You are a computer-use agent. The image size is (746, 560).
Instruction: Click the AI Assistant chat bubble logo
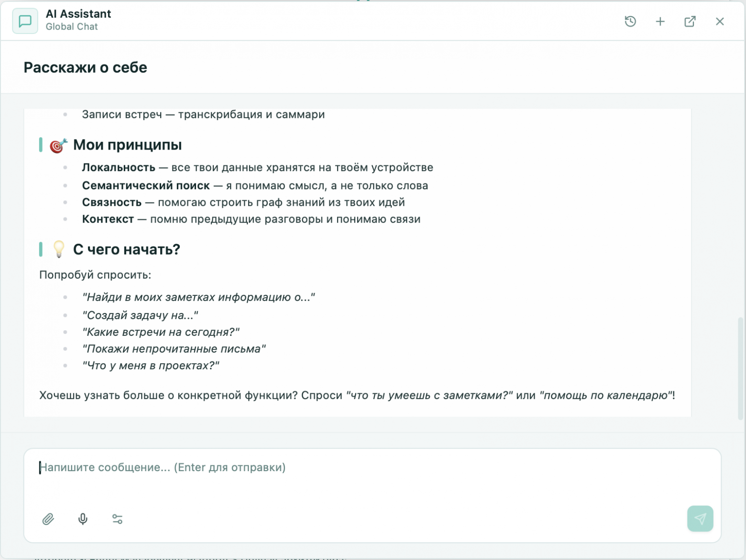(25, 21)
